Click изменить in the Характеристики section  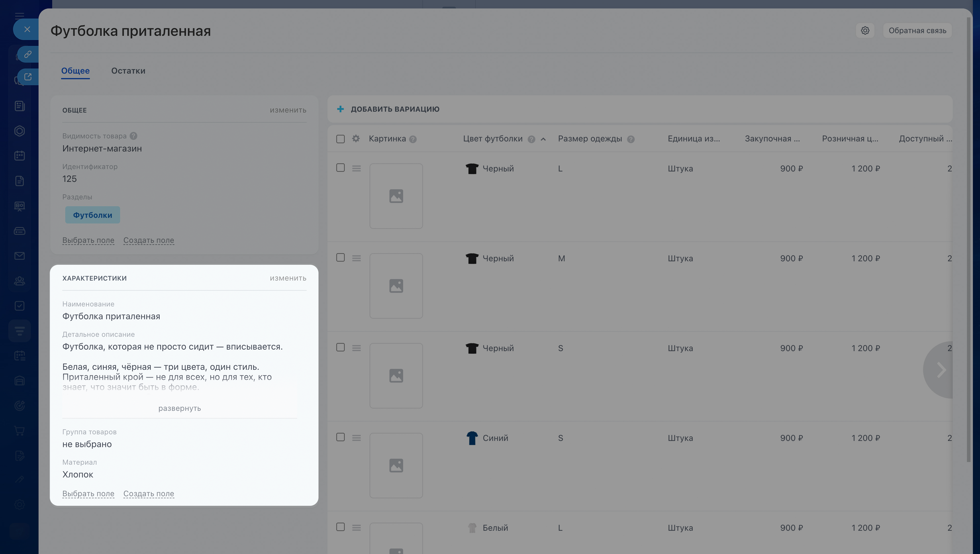(x=288, y=278)
